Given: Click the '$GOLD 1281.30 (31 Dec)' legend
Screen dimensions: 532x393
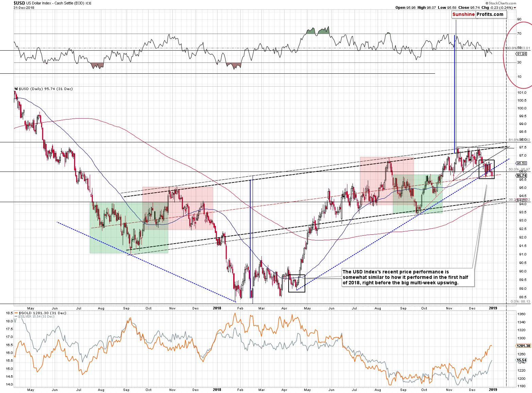Looking at the screenshot, I should 41,313.
